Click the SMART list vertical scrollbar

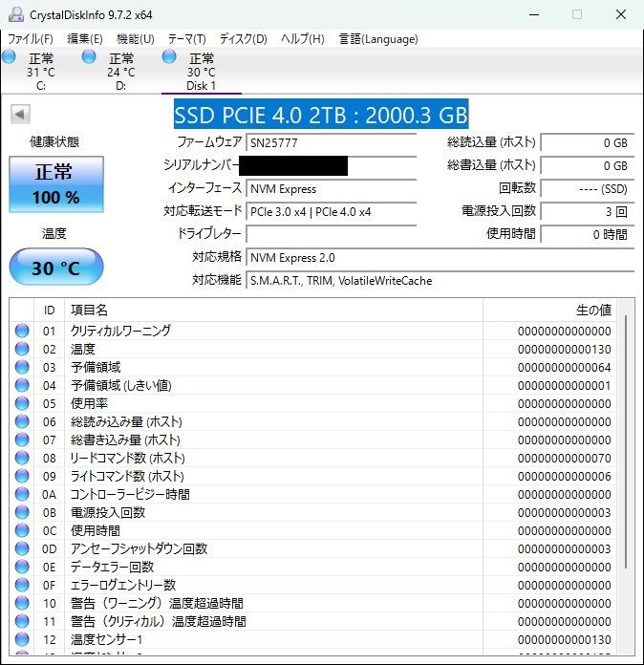[x=627, y=440]
